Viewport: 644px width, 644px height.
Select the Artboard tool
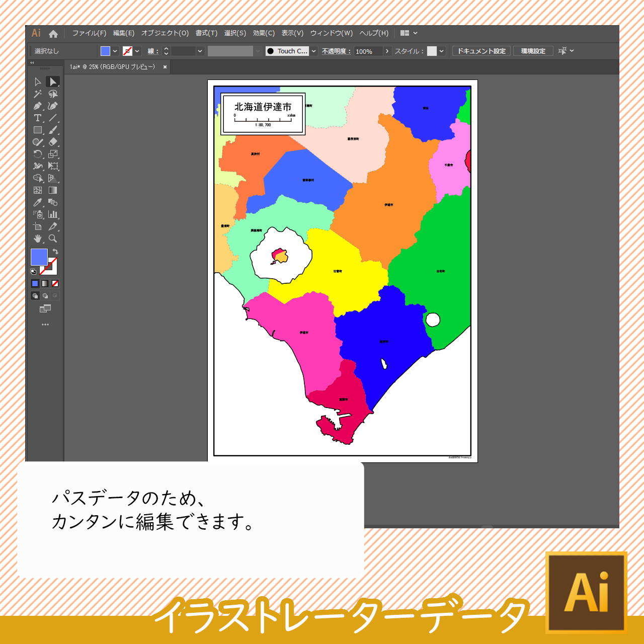(x=38, y=226)
